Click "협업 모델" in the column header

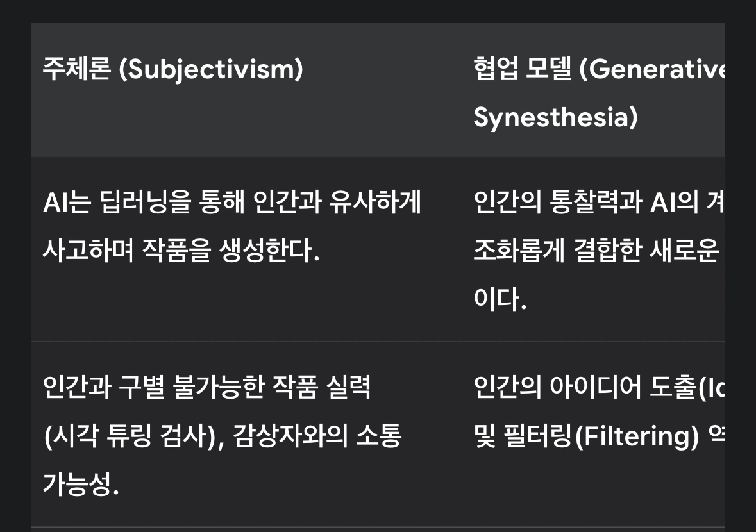coord(522,69)
